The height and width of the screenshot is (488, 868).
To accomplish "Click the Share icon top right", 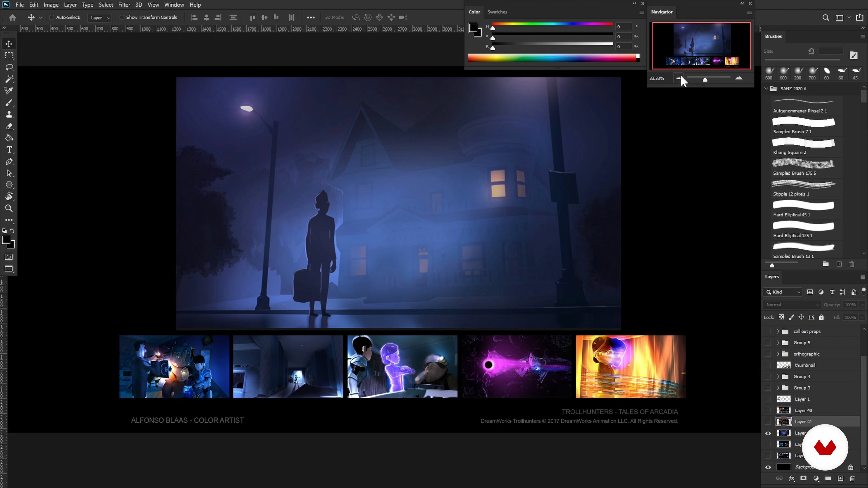I will [x=860, y=18].
